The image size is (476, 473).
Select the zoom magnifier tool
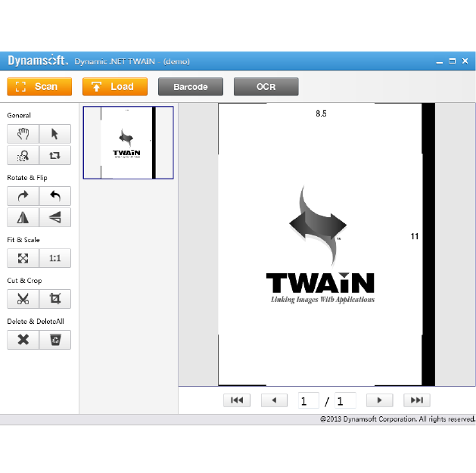point(23,155)
